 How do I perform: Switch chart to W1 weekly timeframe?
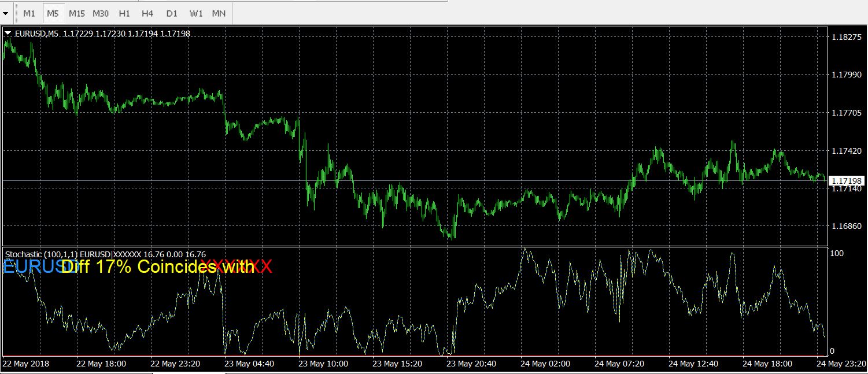click(195, 13)
